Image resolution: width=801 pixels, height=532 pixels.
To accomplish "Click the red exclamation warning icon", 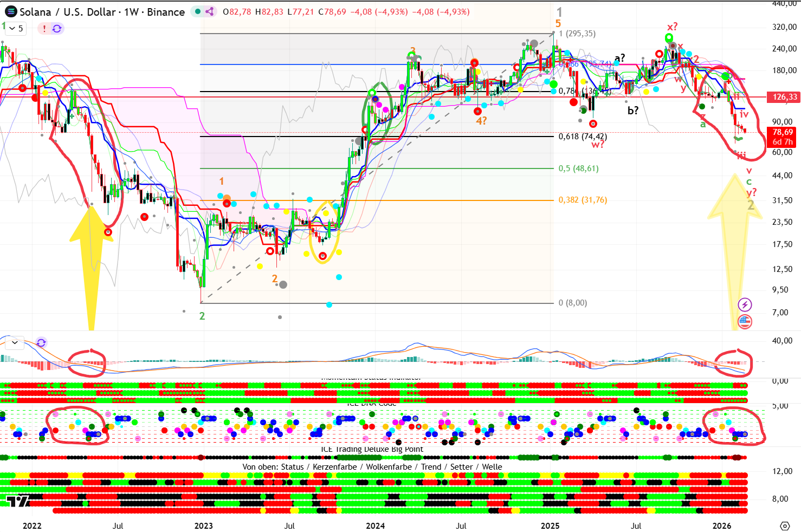I will point(44,28).
